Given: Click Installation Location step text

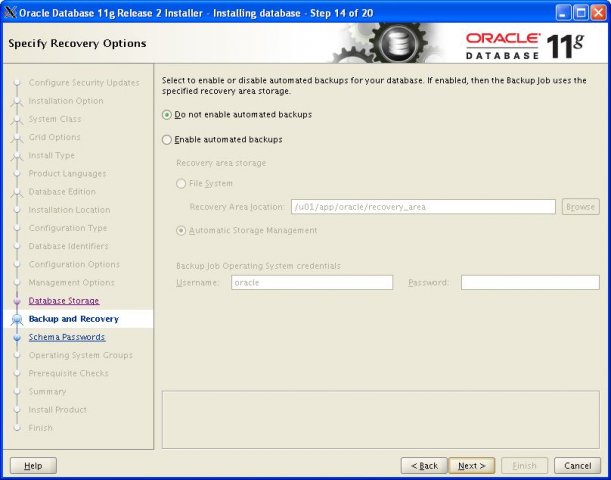Looking at the screenshot, I should (x=69, y=210).
